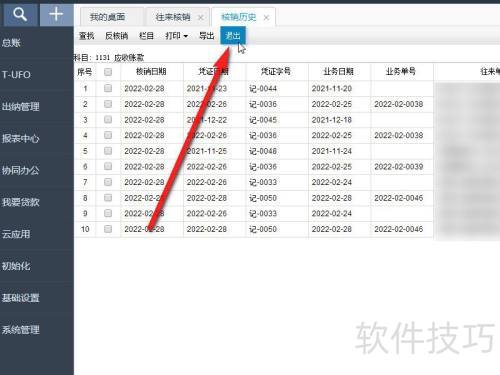Click the 记-0033 cell in row 7
500x375 pixels.
(263, 182)
